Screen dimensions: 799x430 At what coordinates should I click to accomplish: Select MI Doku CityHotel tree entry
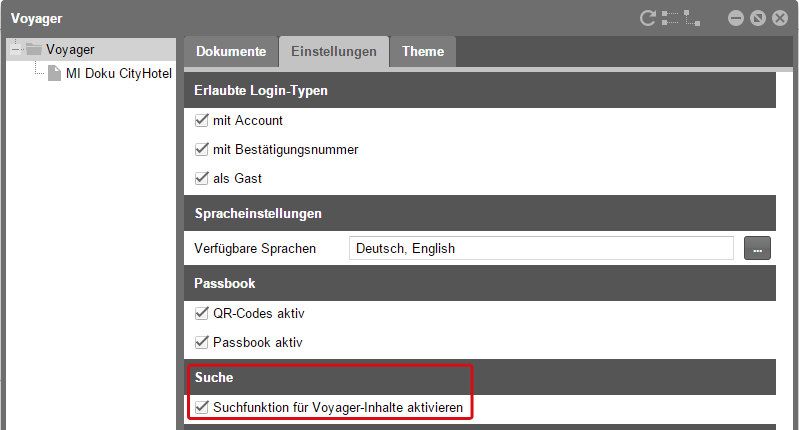(x=119, y=74)
